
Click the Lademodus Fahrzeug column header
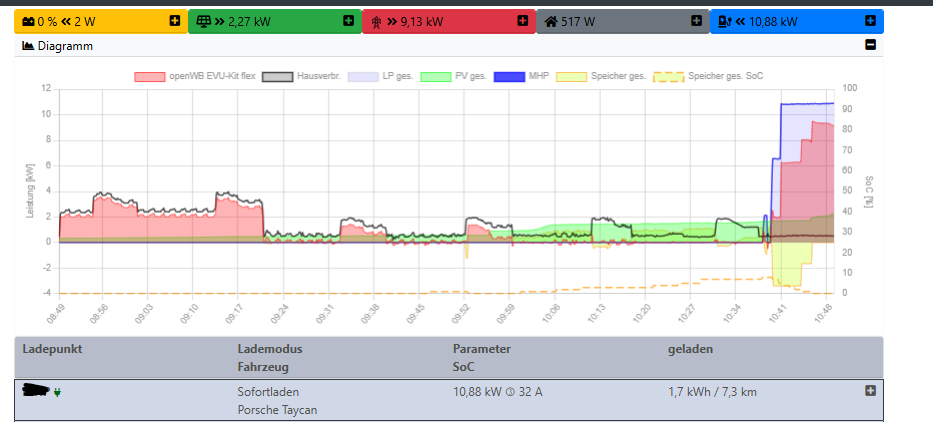click(270, 358)
